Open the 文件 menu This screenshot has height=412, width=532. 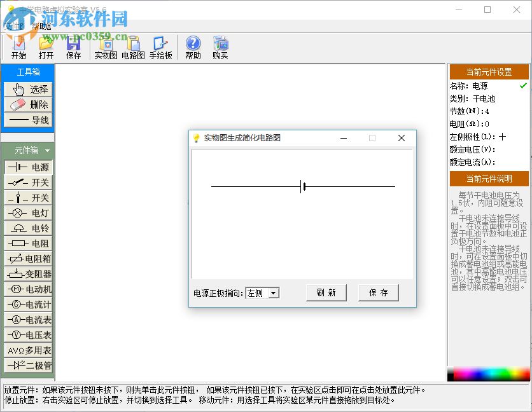point(14,26)
